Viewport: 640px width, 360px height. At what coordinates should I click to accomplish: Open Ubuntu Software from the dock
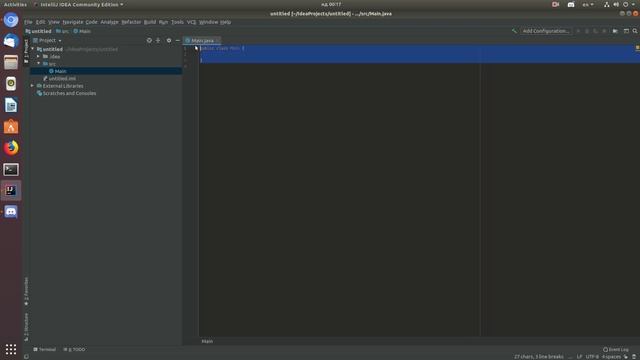(x=11, y=127)
